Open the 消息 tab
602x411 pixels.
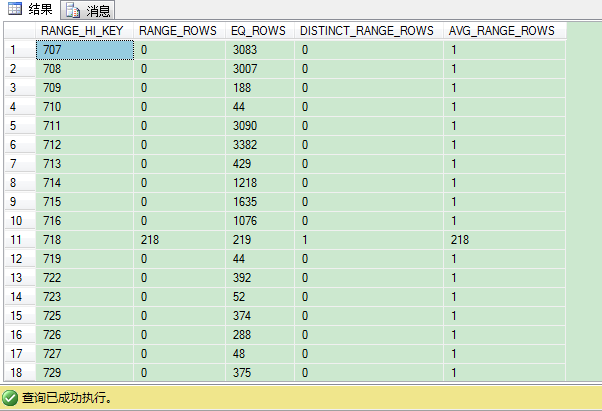[88, 10]
